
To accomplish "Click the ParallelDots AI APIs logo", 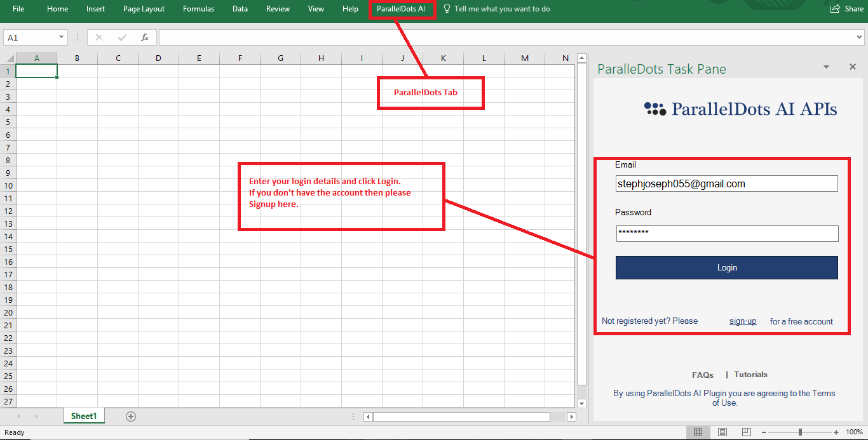I will coord(740,109).
